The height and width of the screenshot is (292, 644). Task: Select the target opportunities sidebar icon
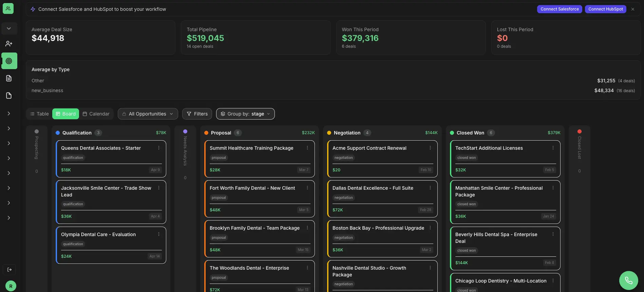coord(9,61)
